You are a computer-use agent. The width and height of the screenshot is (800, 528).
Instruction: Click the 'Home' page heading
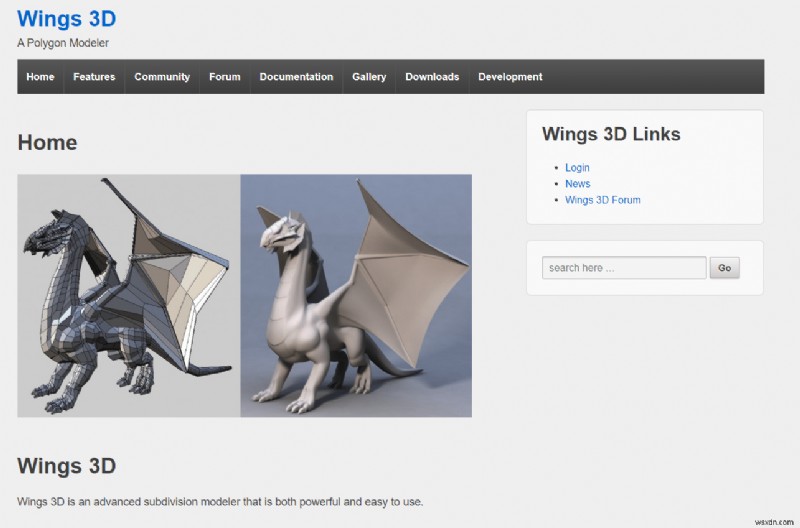click(47, 142)
